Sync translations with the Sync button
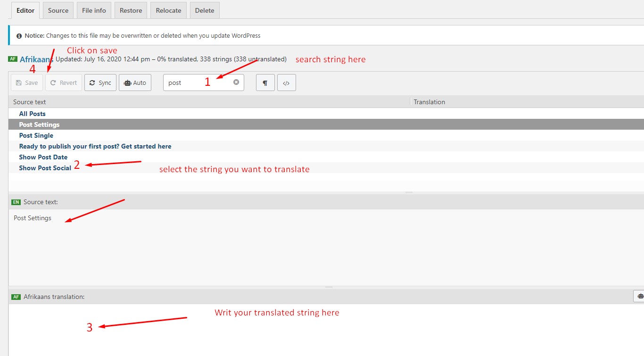The image size is (644, 356). [100, 83]
